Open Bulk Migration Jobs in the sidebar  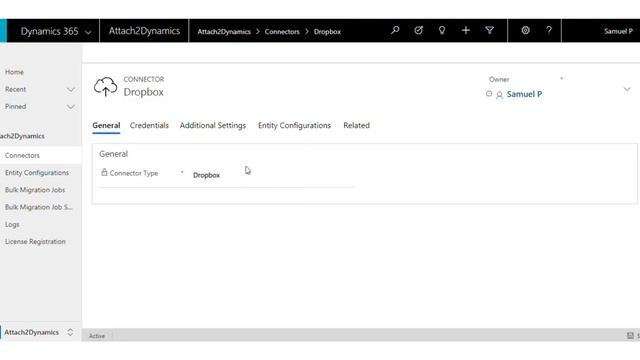pyautogui.click(x=35, y=190)
